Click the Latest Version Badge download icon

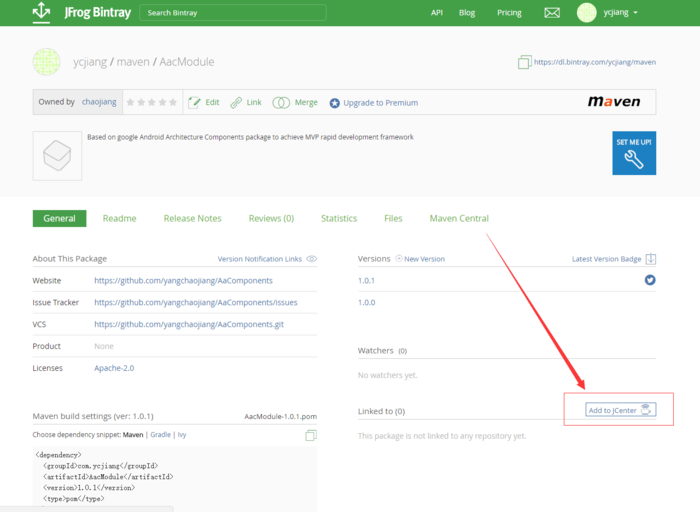(651, 259)
